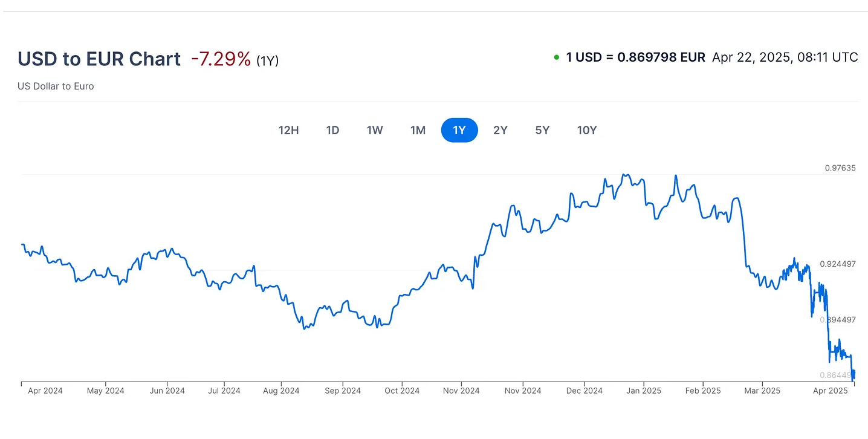The image size is (868, 439).
Task: Show the 1M chart range
Action: tap(418, 130)
